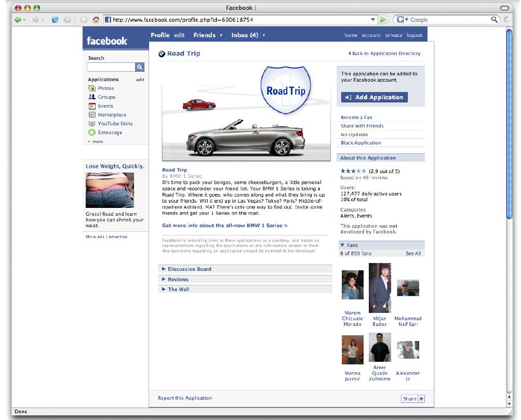
Task: Click the Advertise link
Action: point(118,237)
